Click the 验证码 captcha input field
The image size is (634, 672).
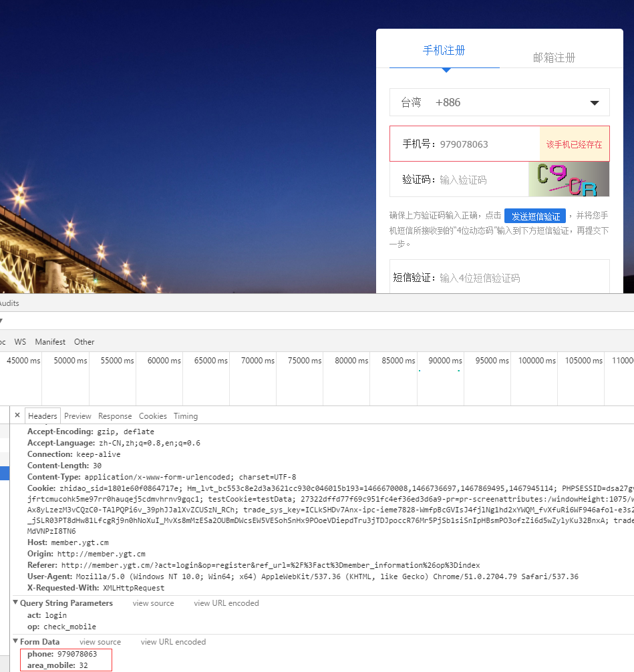coord(482,180)
